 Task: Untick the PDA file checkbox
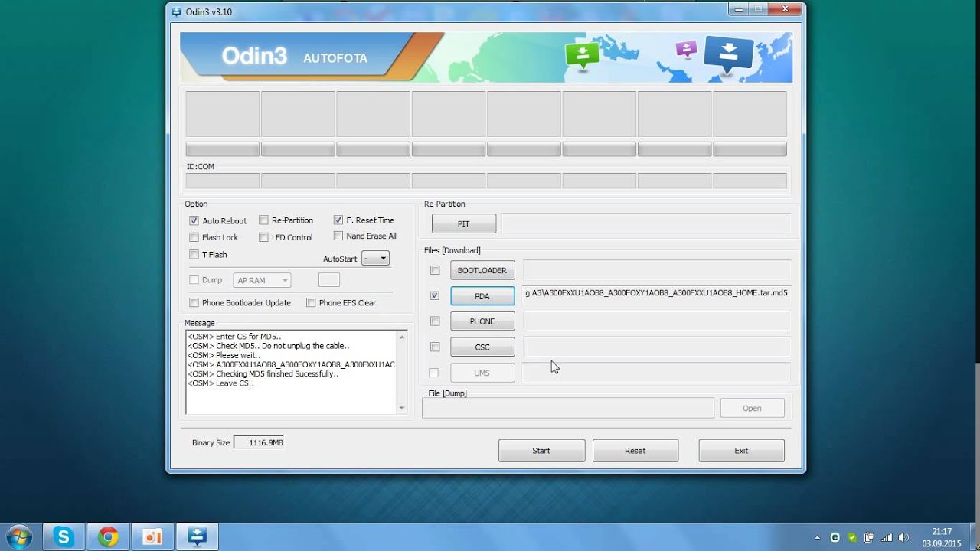435,295
